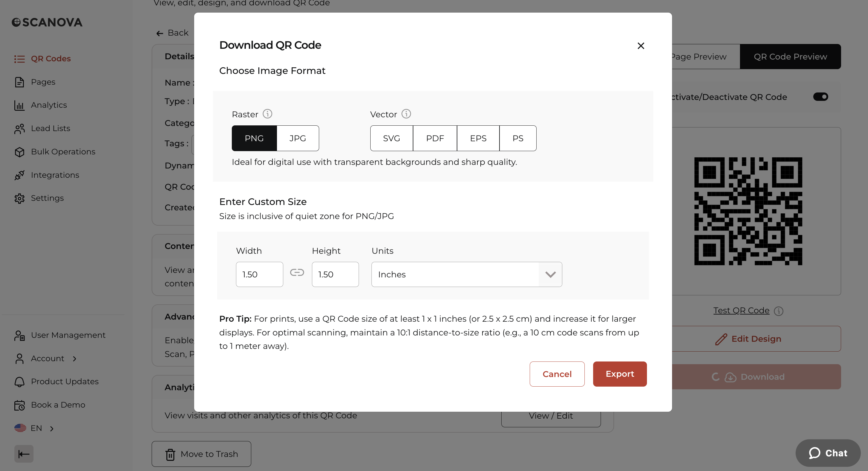Open the Integrations plug icon
Image resolution: width=868 pixels, height=471 pixels.
pyautogui.click(x=19, y=175)
